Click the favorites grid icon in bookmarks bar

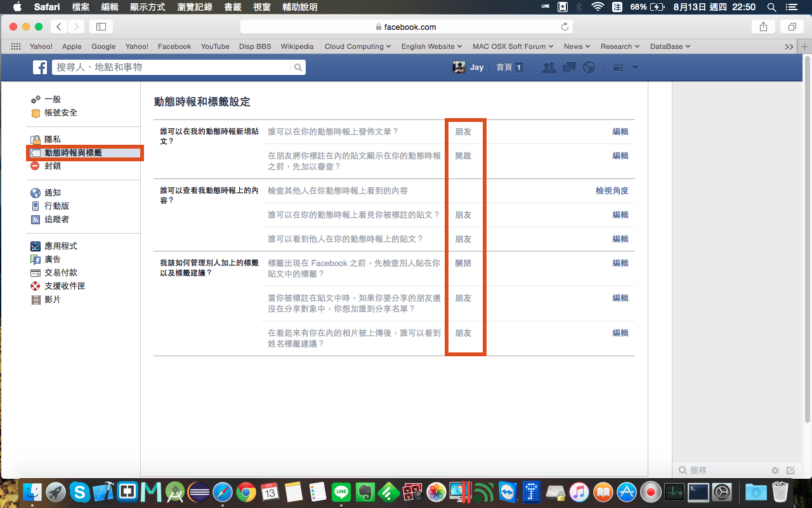pos(16,46)
